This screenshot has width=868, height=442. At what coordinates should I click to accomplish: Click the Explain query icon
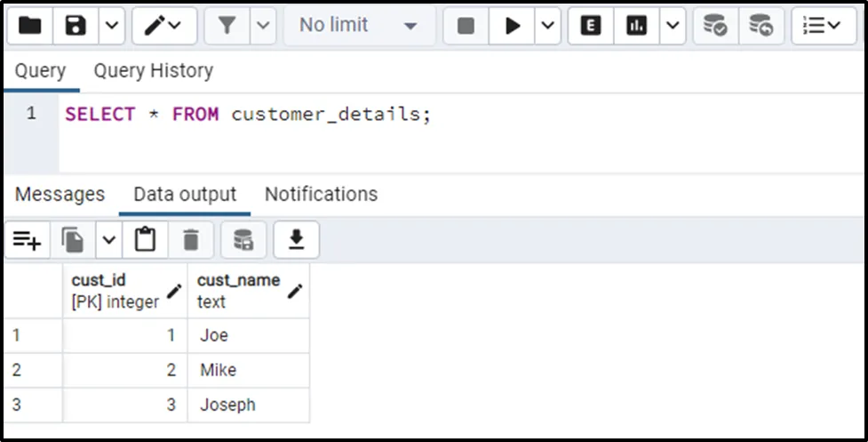[591, 26]
